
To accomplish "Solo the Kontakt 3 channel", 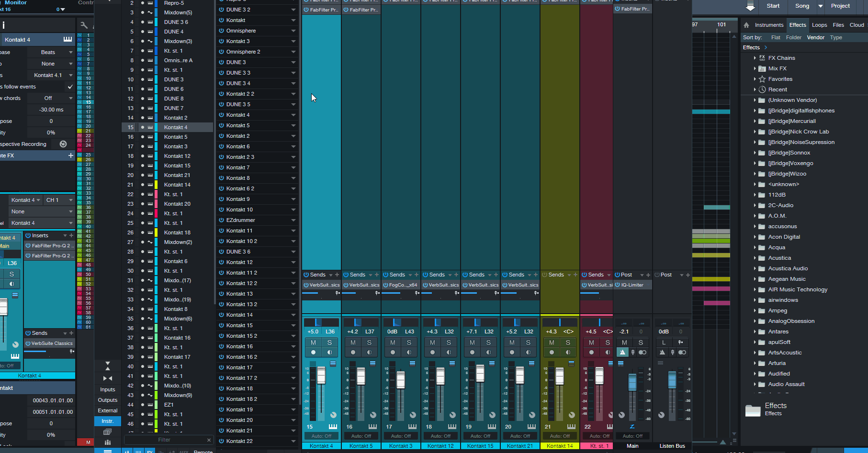I will 409,343.
